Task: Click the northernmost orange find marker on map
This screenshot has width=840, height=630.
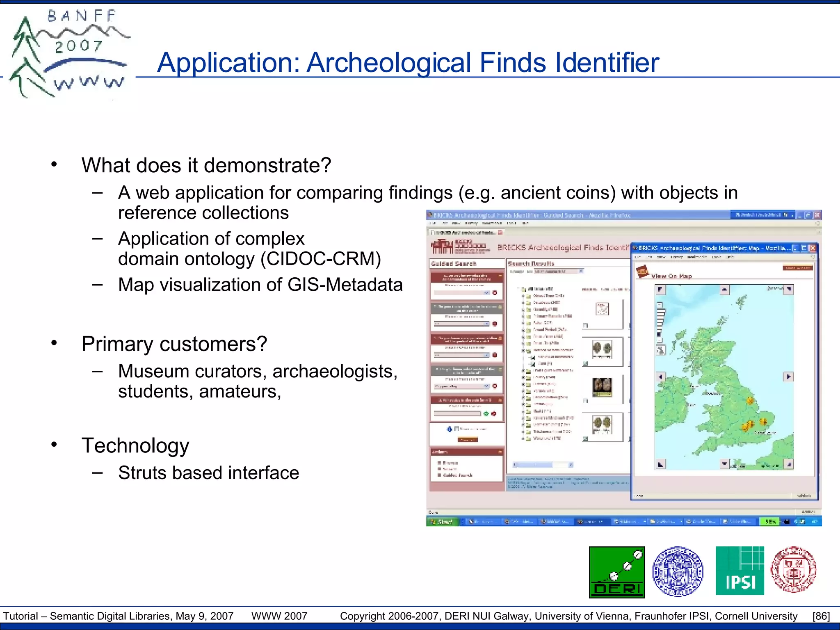Action: tap(751, 401)
